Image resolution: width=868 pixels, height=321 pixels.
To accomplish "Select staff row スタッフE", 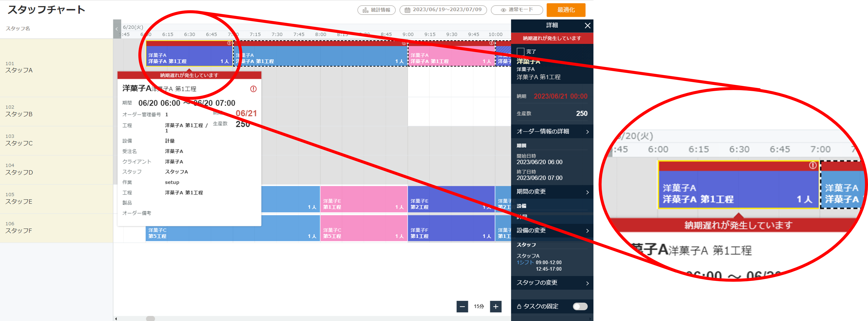I will [x=56, y=199].
